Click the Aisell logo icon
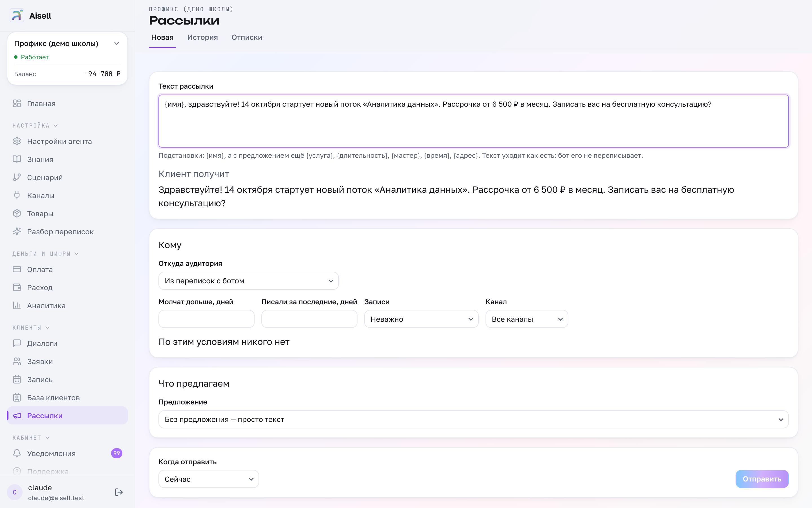 pyautogui.click(x=17, y=16)
